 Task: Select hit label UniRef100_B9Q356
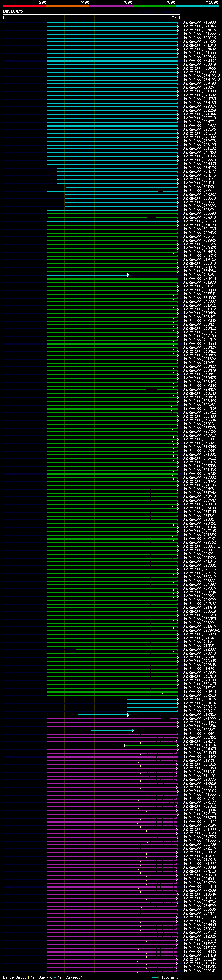[x=199, y=722]
